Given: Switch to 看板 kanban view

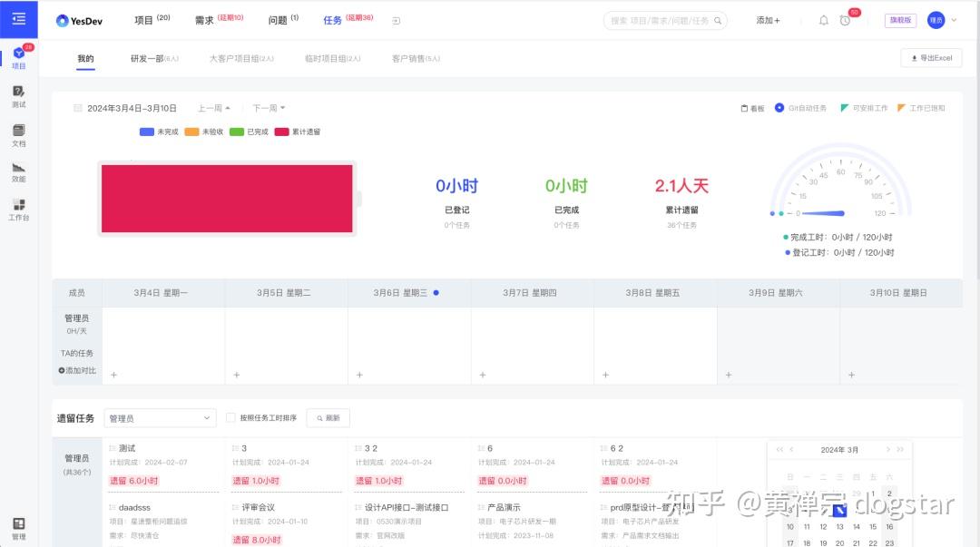Looking at the screenshot, I should coord(751,107).
